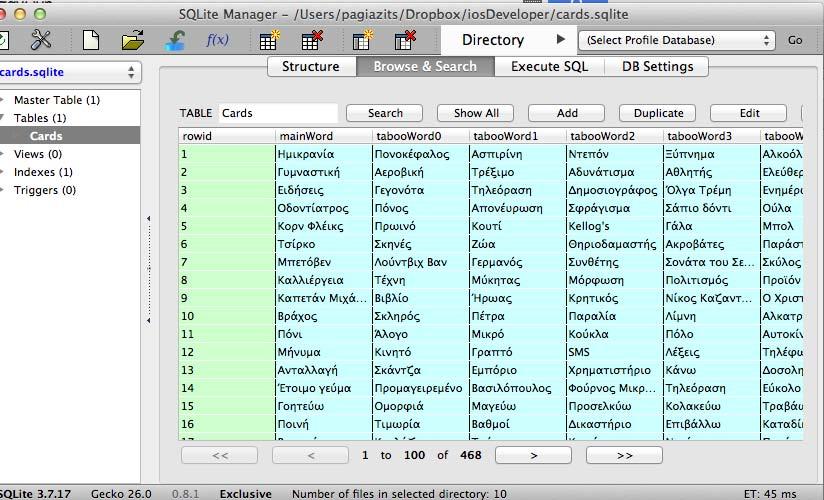824x500 pixels.
Task: Click the Show All button
Action: [x=476, y=113]
